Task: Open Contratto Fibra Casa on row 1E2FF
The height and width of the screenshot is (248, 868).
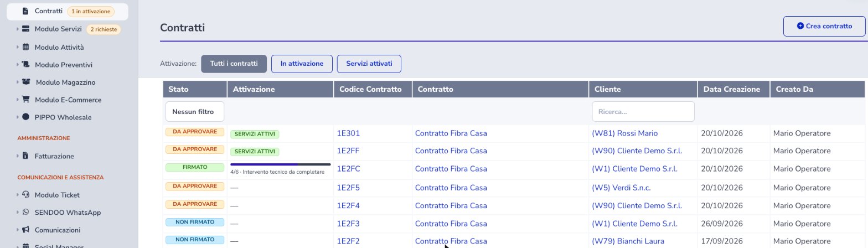Action: coord(451,151)
